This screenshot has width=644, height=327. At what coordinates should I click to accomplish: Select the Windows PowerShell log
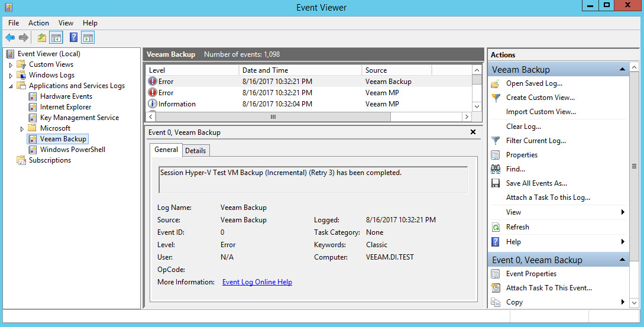pos(72,150)
